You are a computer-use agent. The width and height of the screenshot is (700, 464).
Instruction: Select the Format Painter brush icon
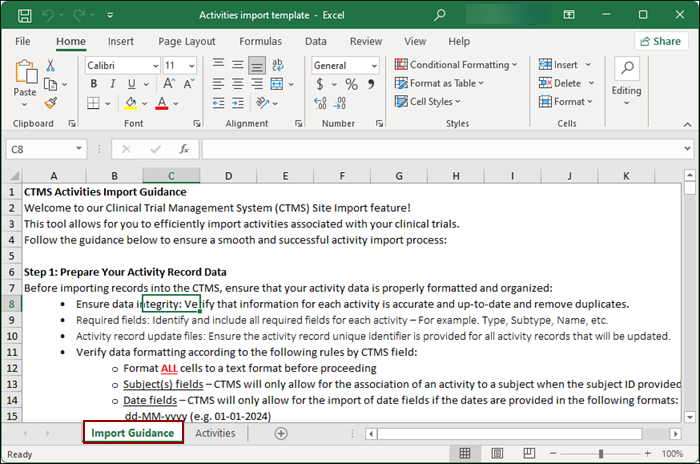point(51,102)
